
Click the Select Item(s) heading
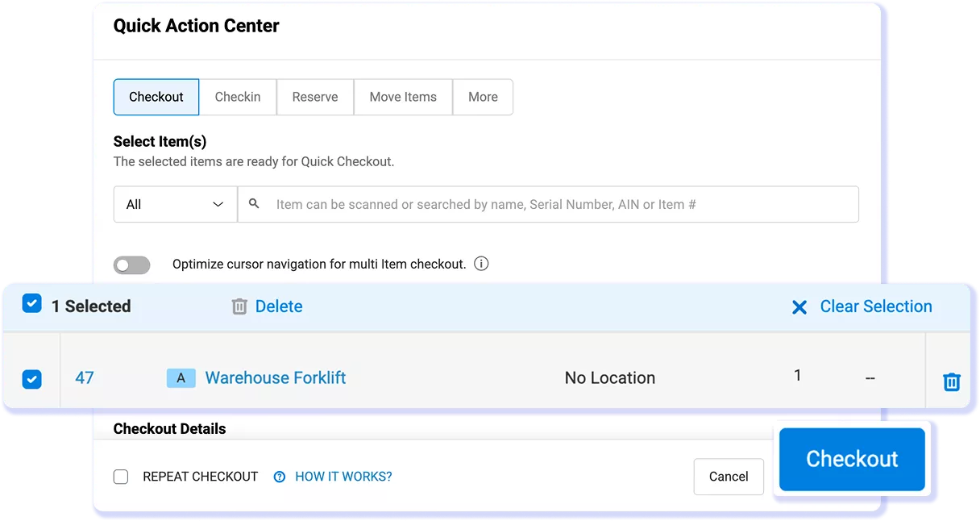160,141
